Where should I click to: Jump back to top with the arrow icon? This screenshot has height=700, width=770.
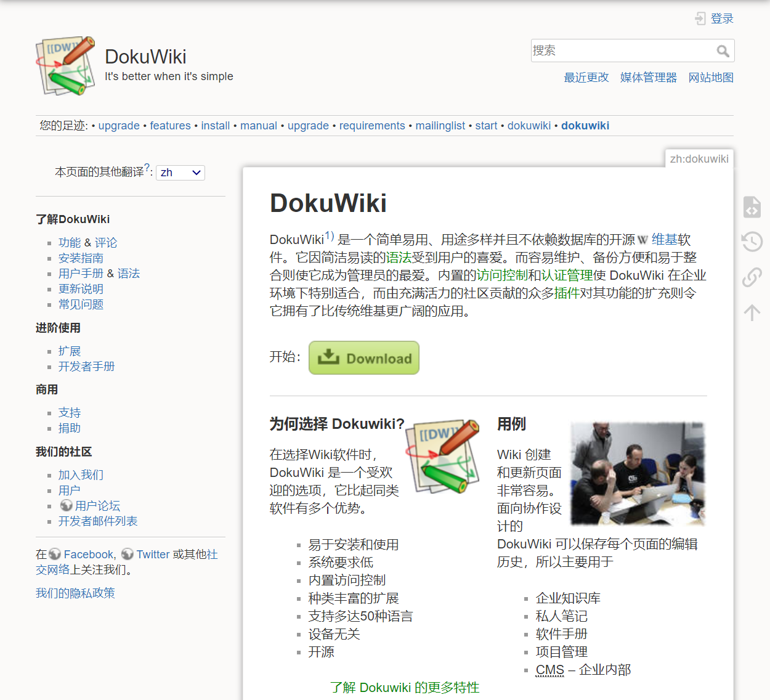point(752,312)
